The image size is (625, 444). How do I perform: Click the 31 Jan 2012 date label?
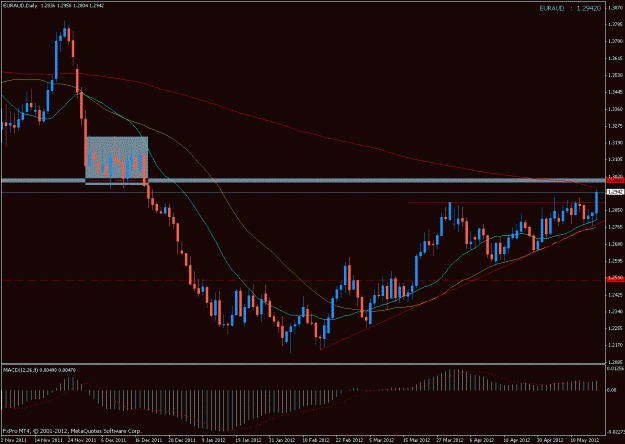(282, 440)
